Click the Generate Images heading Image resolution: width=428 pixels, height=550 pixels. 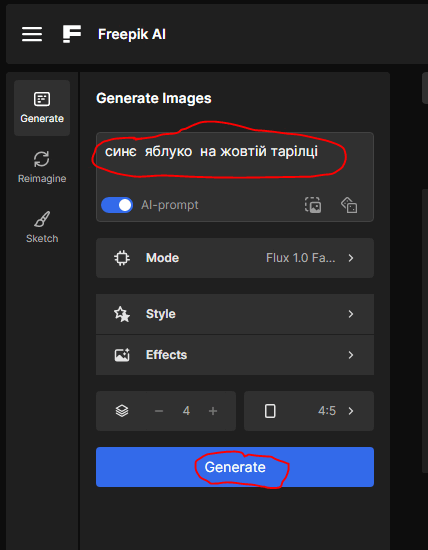click(154, 99)
